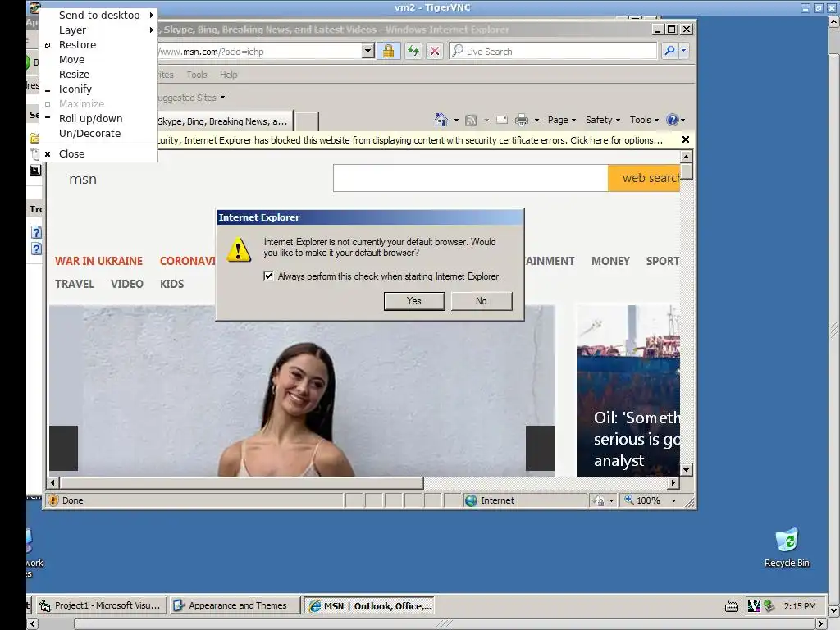Click the blue magnifier search button
The height and width of the screenshot is (630, 840).
[x=669, y=51]
